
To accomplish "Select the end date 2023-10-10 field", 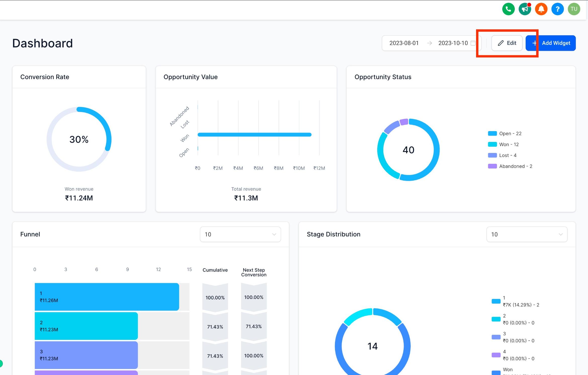I will 453,43.
